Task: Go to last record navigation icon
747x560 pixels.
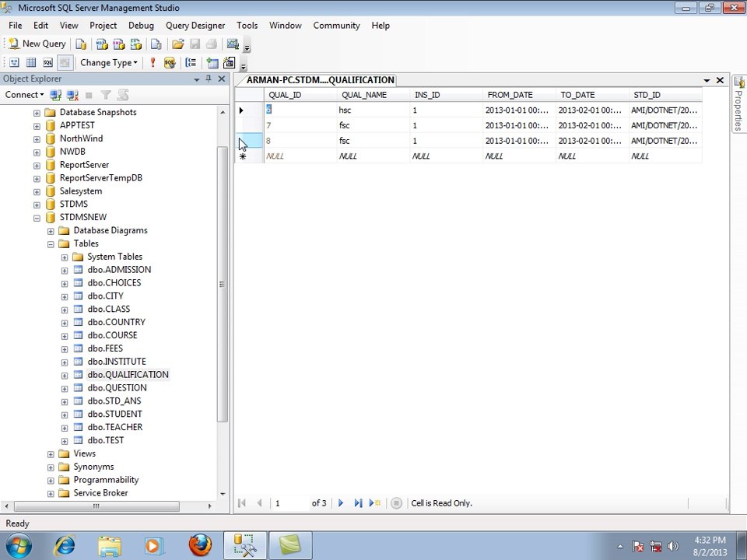Action: (x=358, y=503)
